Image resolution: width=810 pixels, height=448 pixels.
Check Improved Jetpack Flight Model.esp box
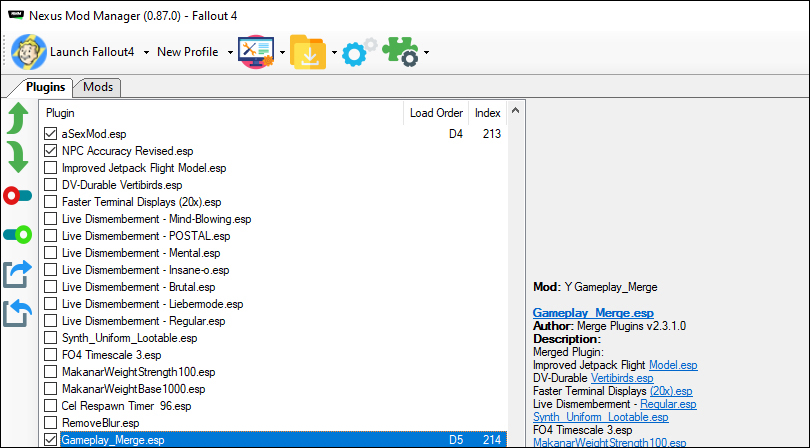click(50, 168)
